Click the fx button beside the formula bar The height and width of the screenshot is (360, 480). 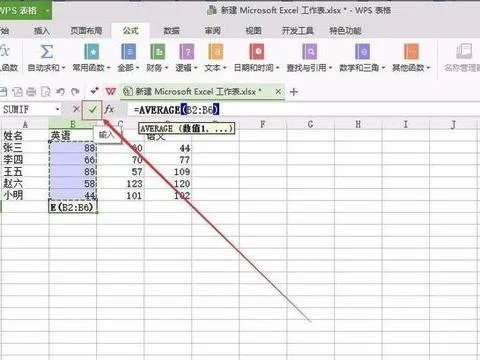109,109
